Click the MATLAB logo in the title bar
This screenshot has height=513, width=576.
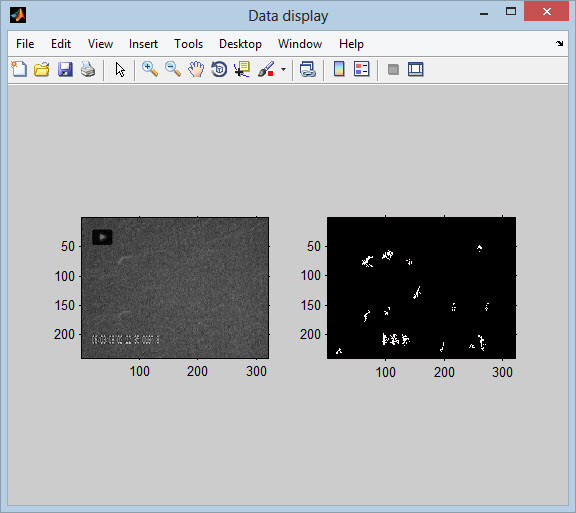point(18,15)
